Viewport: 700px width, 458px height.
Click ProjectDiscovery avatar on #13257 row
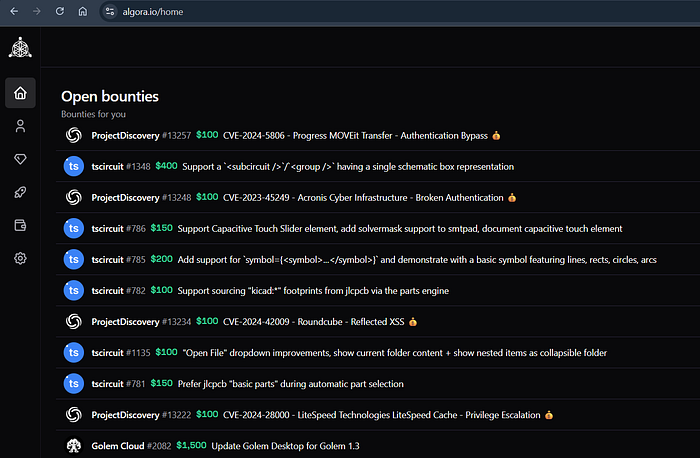click(74, 135)
